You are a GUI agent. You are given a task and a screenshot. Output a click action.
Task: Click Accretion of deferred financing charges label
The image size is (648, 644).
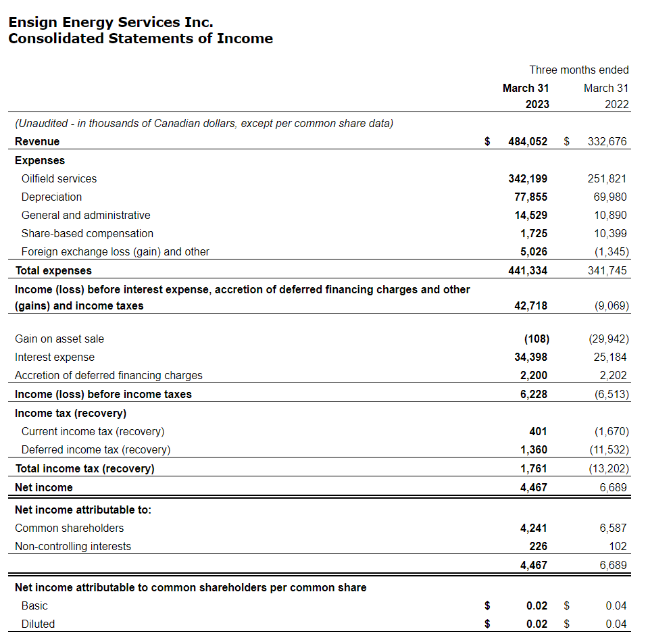pos(108,376)
